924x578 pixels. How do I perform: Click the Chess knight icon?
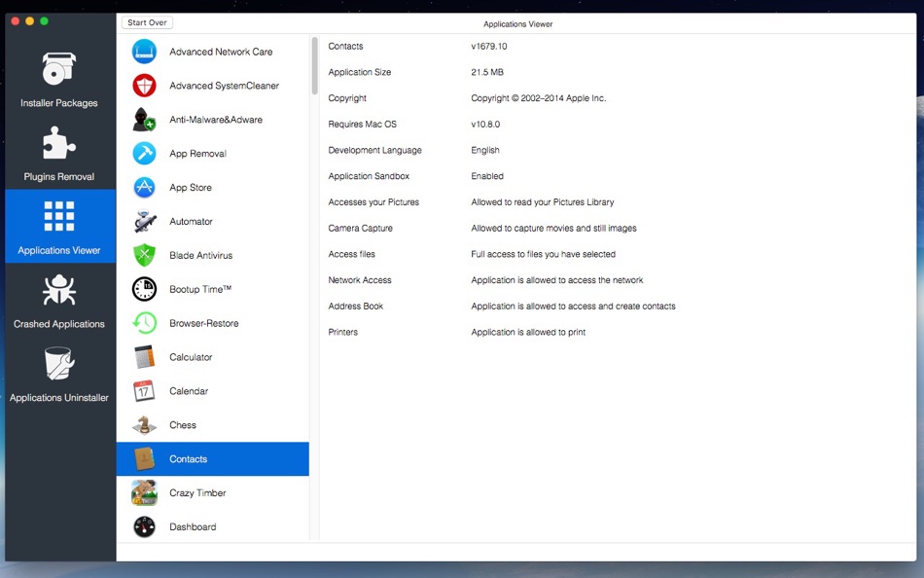pos(144,424)
